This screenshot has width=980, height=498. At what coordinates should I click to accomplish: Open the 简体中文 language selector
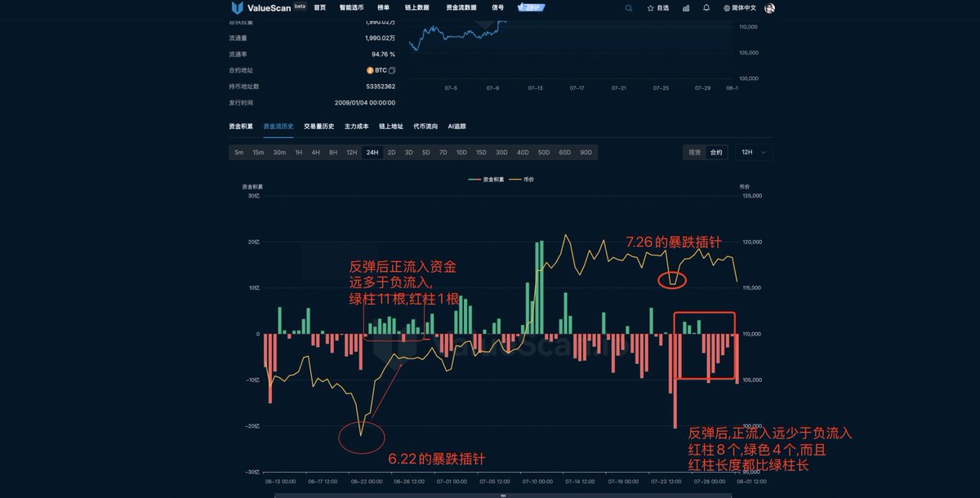pos(740,7)
